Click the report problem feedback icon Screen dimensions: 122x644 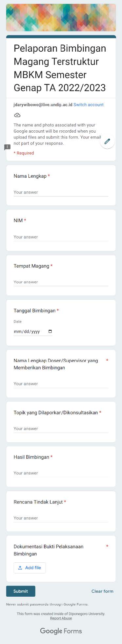coord(7,147)
